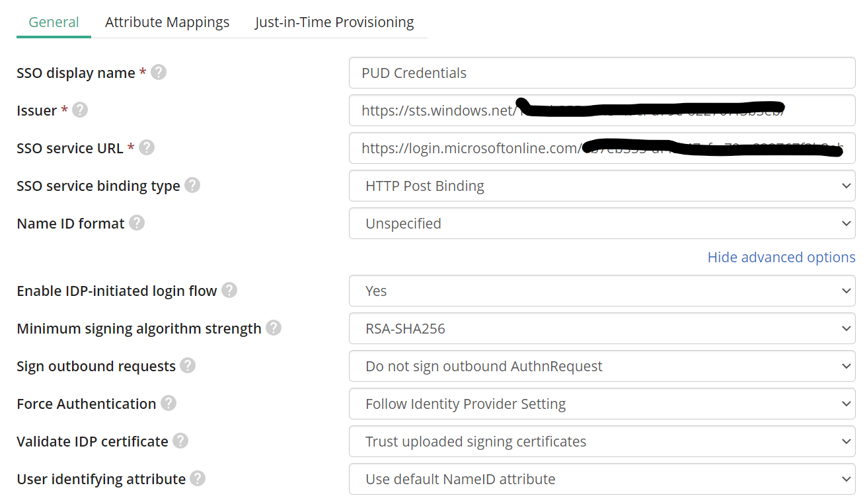
Task: Click help icon for SSO service binding type
Action: (192, 185)
